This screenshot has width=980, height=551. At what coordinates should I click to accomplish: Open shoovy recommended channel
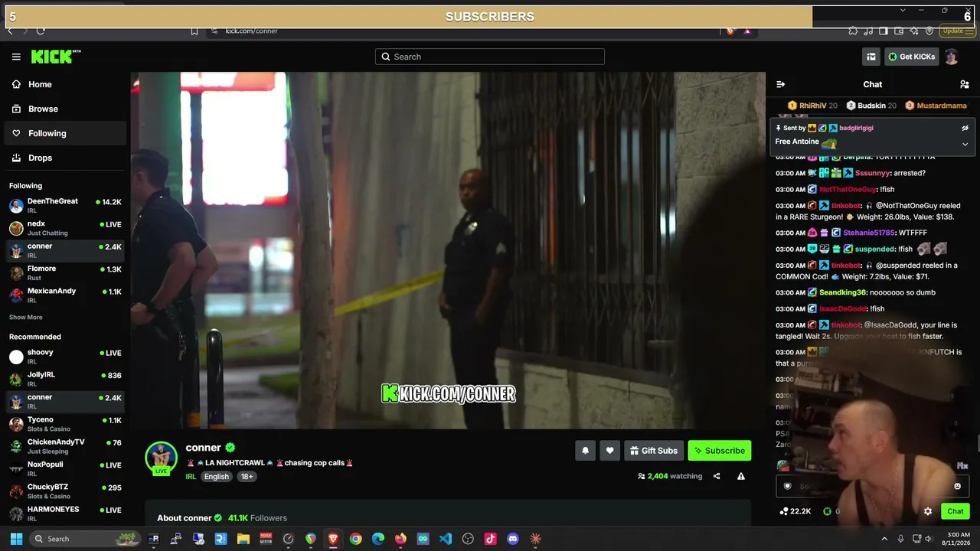[x=64, y=357]
